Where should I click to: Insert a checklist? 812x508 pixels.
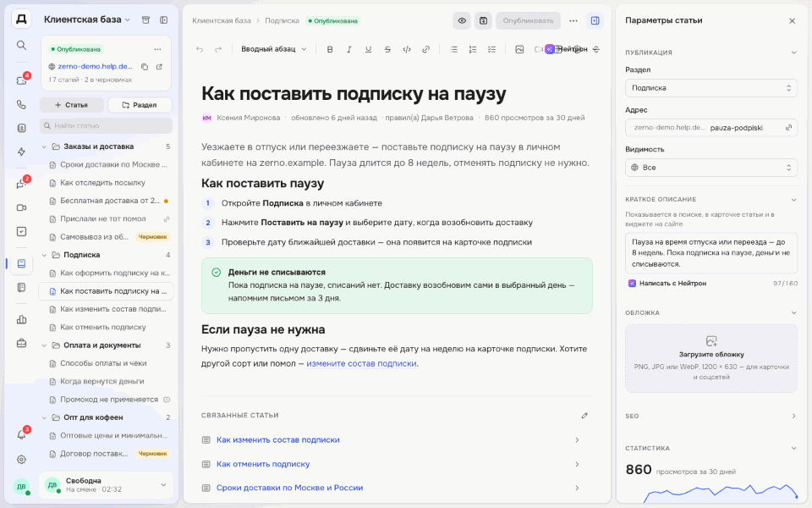click(492, 49)
